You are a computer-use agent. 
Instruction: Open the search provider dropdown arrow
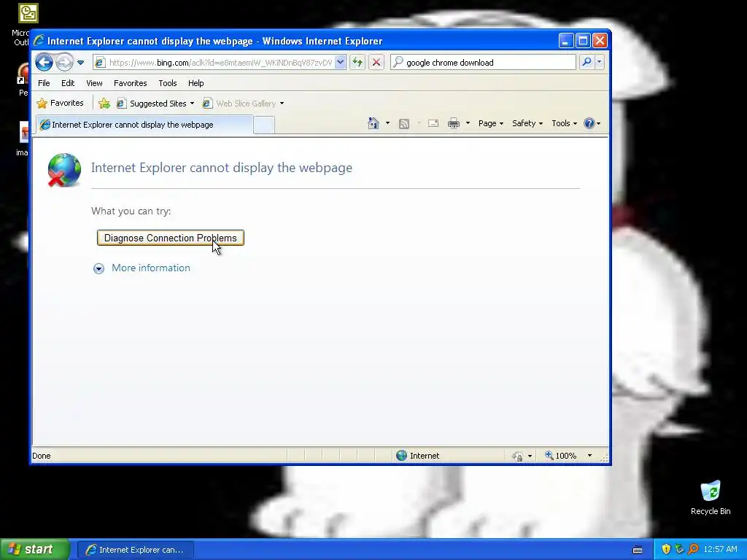point(600,62)
